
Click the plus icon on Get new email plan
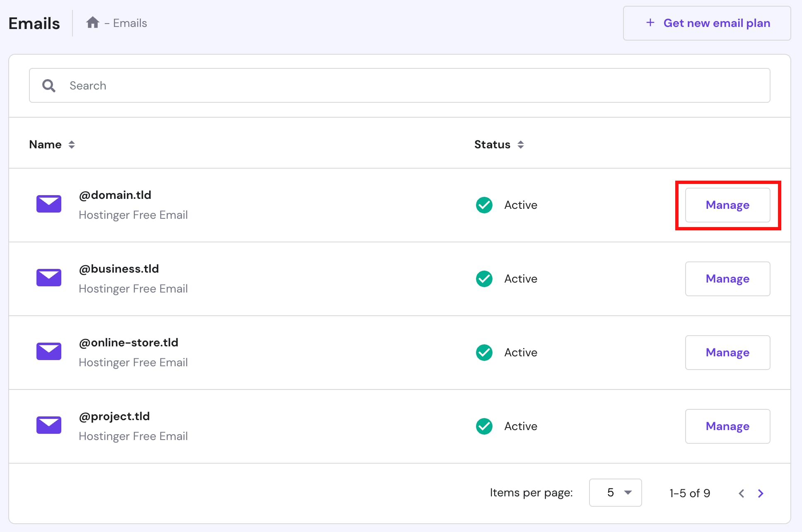[x=650, y=23]
